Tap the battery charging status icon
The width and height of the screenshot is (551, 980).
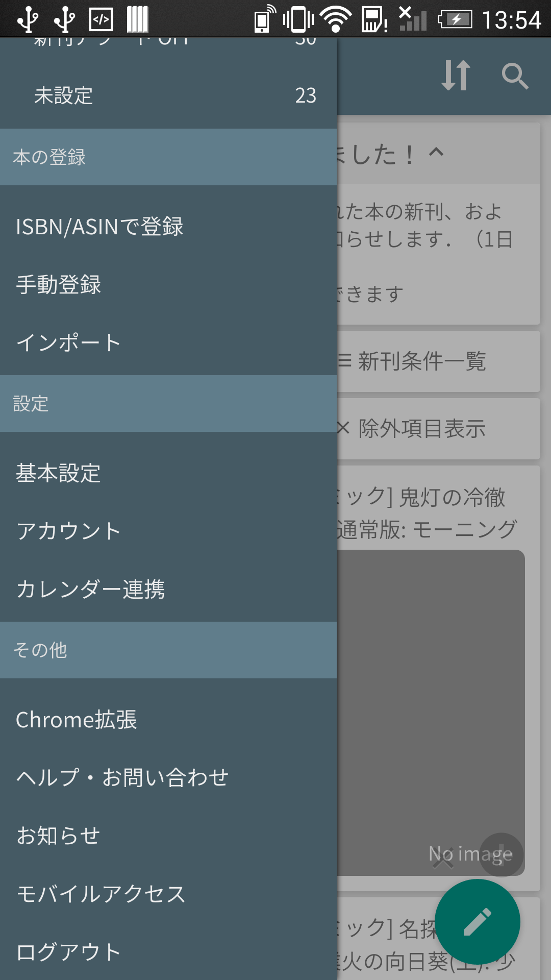455,20
